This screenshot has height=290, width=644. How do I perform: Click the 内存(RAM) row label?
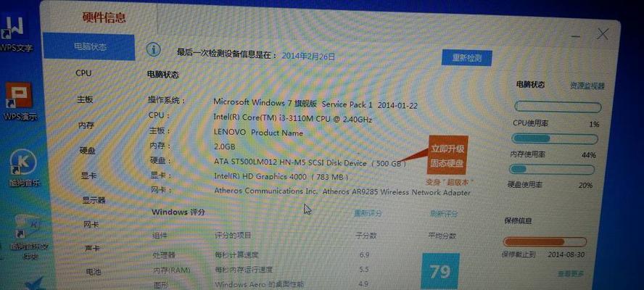pos(172,270)
